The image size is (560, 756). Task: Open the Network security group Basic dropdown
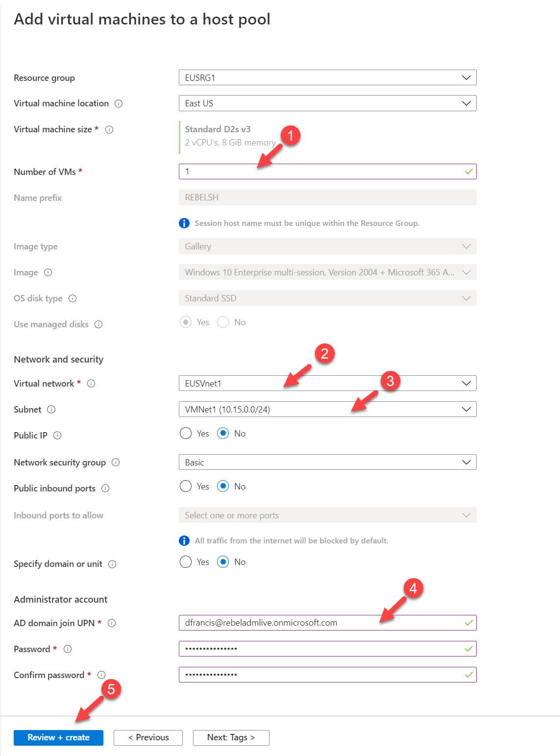coord(327,462)
